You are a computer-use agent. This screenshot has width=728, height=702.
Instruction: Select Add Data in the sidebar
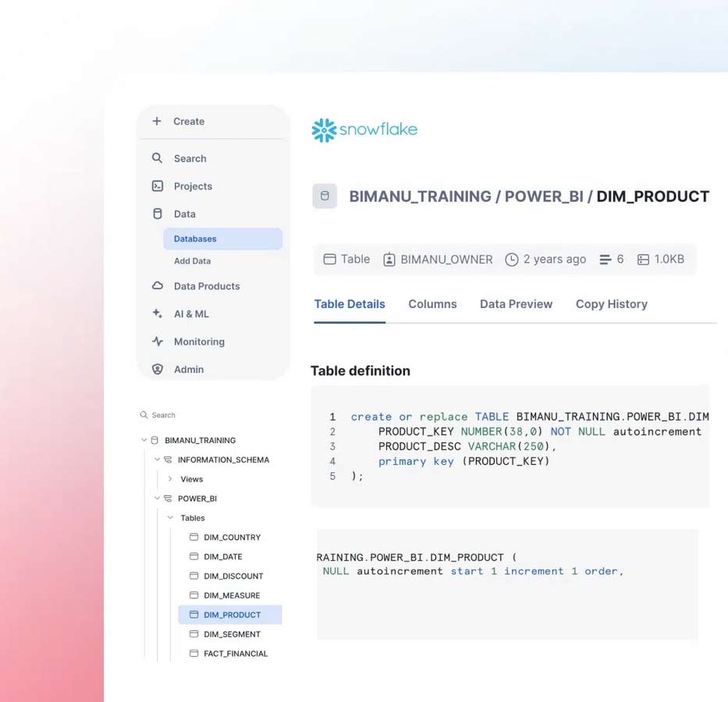192,261
